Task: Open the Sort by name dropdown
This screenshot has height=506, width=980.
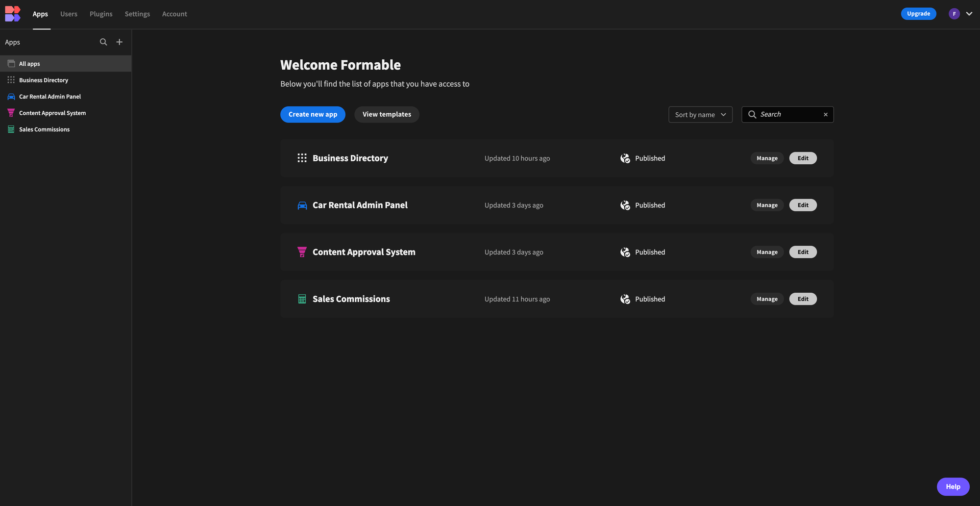Action: (x=700, y=114)
